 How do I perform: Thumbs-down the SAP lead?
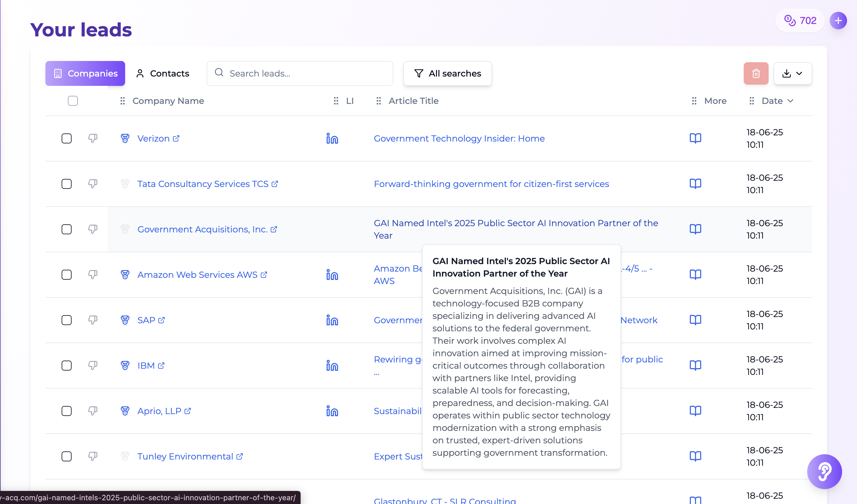(93, 320)
